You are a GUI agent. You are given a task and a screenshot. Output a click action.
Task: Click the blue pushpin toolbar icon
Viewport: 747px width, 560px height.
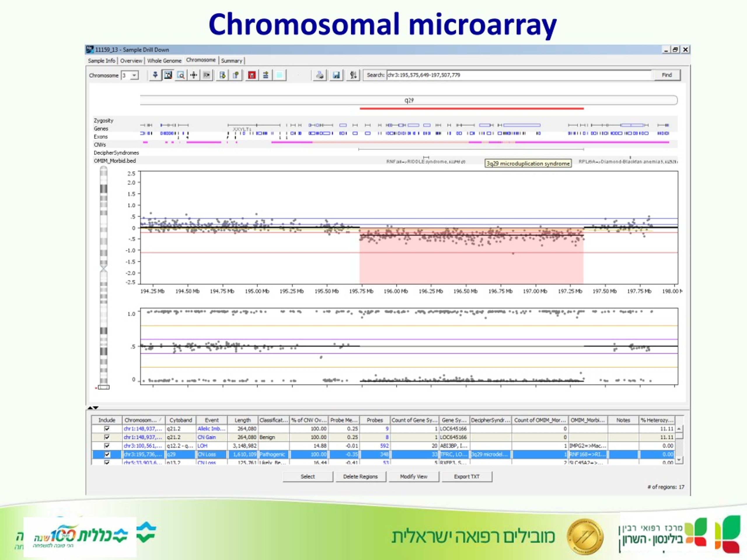[x=155, y=75]
